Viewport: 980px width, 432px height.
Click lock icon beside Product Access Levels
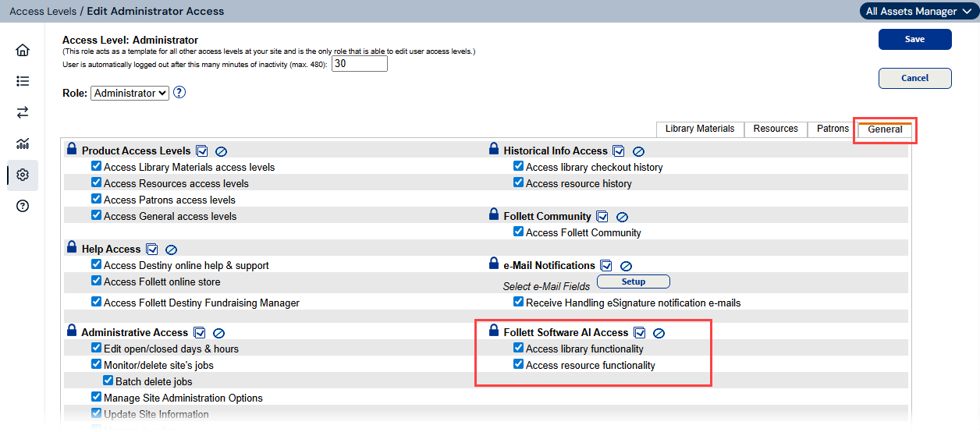tap(72, 149)
